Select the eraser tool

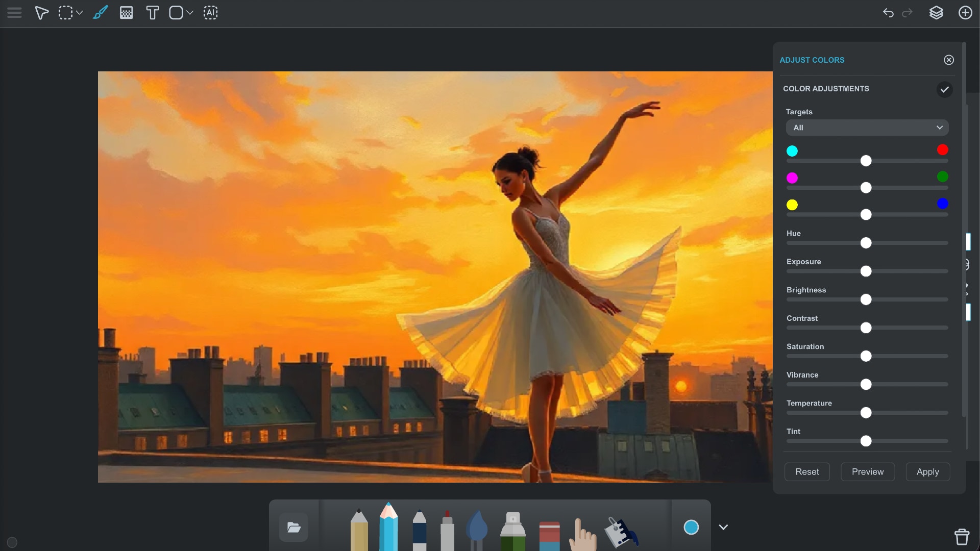coord(550,536)
